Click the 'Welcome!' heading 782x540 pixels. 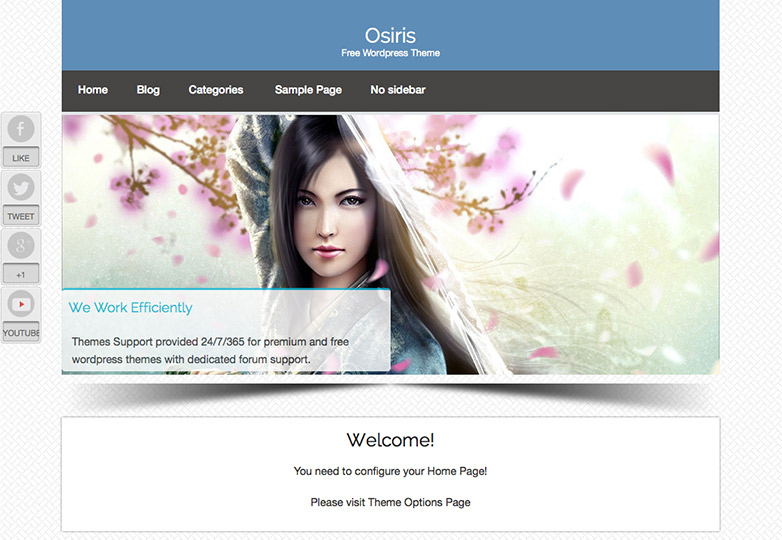(391, 440)
